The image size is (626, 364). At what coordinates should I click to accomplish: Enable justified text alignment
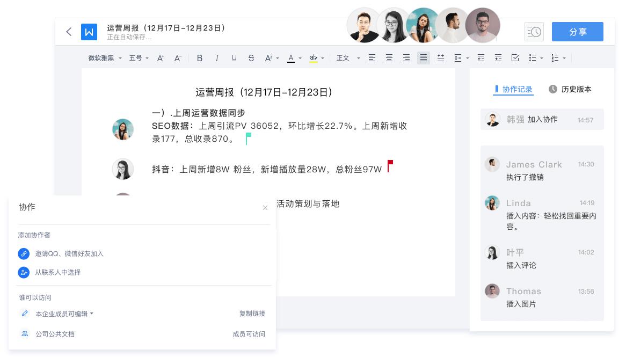coord(424,57)
